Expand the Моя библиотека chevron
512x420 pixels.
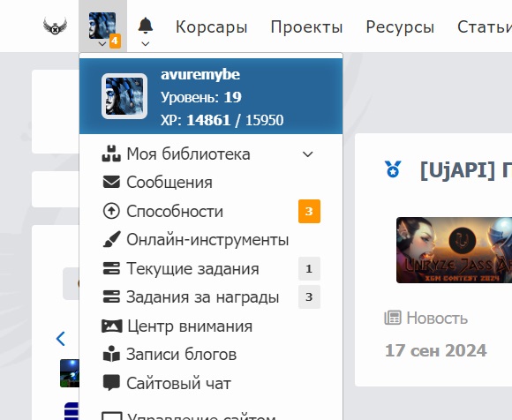click(308, 154)
